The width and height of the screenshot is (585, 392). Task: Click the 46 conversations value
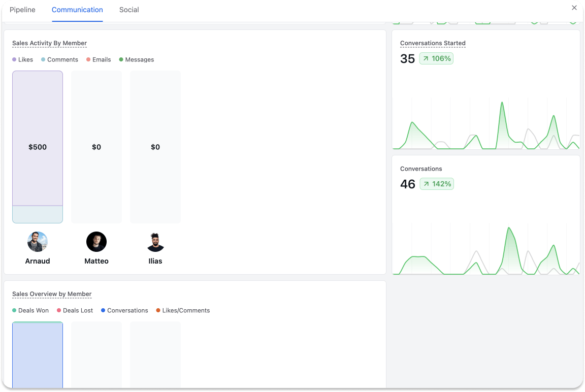408,184
